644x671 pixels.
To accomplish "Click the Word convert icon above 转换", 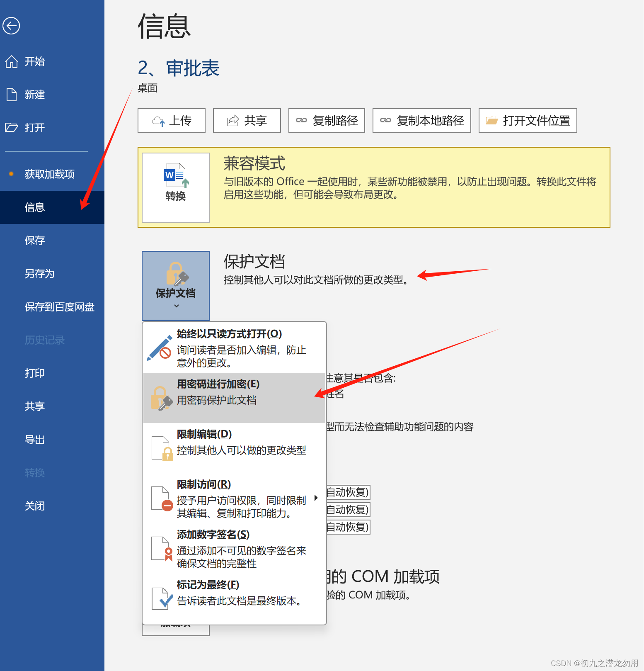I will 176,176.
